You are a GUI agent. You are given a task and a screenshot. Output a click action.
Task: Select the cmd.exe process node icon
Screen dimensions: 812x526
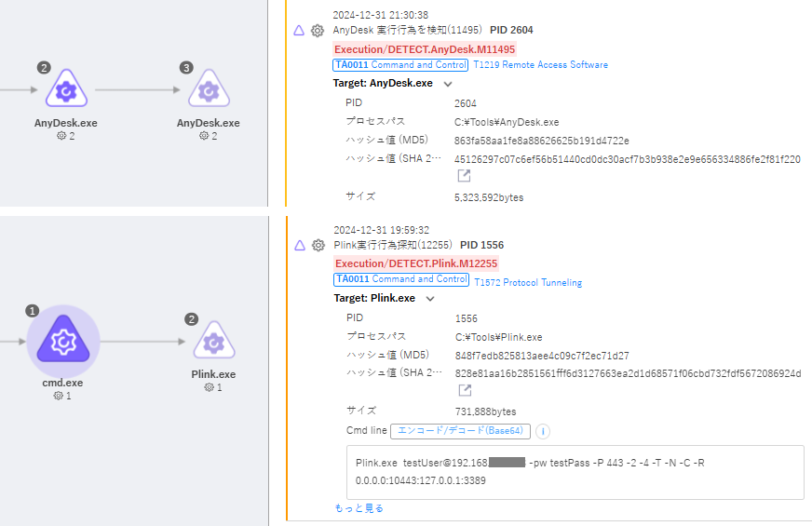pos(62,343)
